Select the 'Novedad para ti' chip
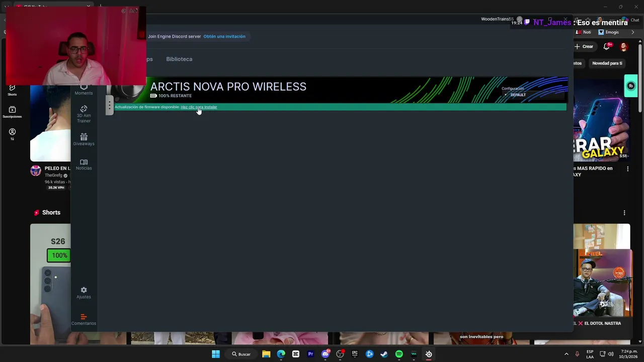Screen dimensions: 644x362 tap(607, 63)
